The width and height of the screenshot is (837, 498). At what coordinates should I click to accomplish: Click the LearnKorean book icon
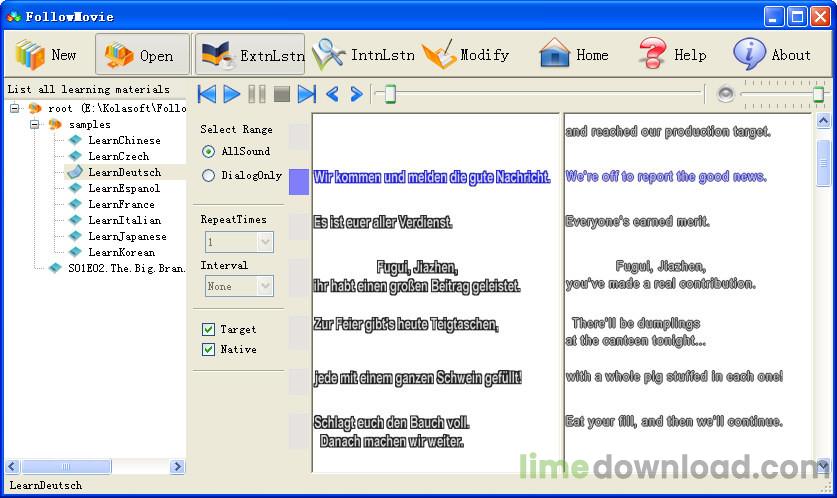point(75,252)
